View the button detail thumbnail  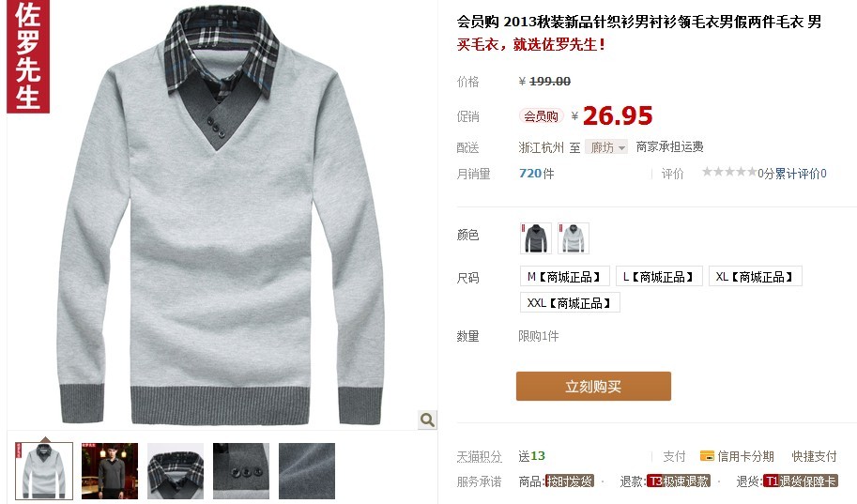(x=241, y=470)
